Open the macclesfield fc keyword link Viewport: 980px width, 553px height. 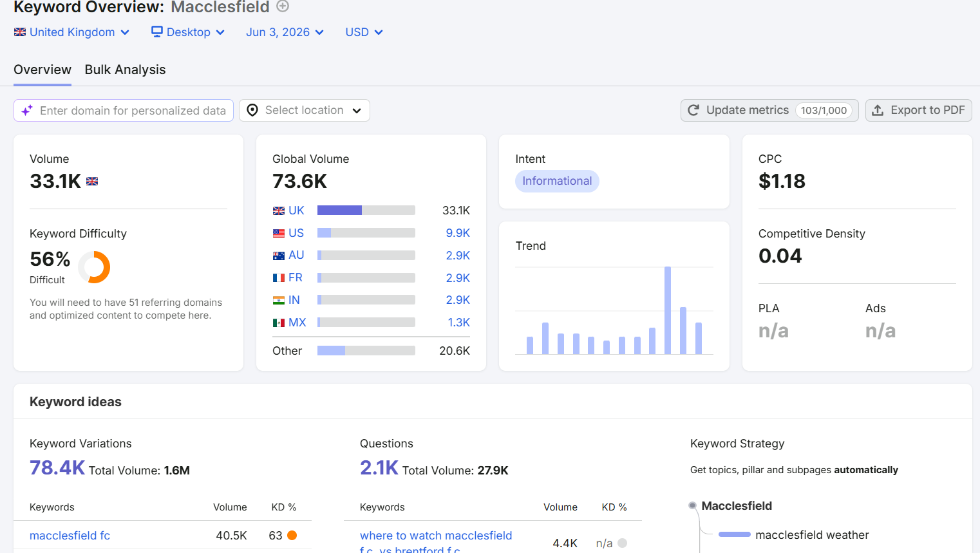tap(70, 536)
